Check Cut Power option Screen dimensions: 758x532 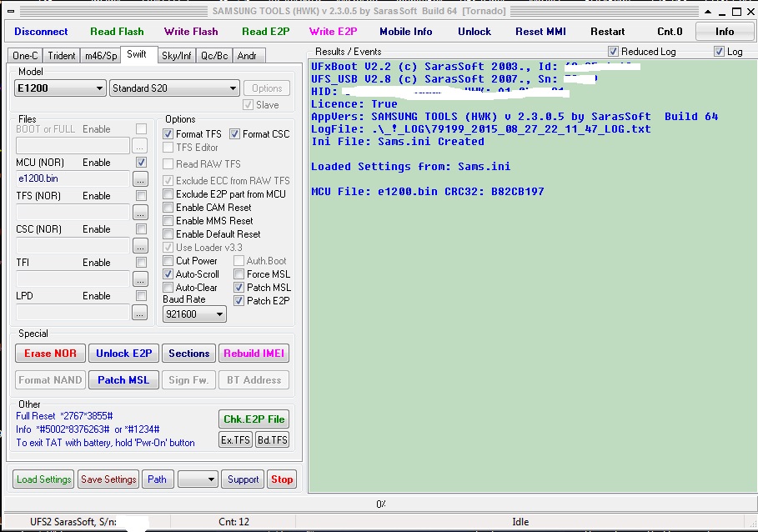[168, 261]
